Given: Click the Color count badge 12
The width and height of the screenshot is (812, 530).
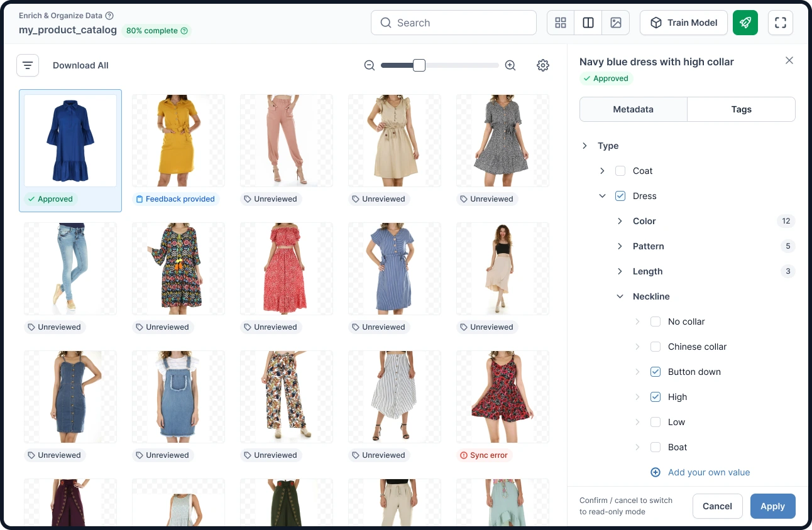Looking at the screenshot, I should pyautogui.click(x=786, y=221).
